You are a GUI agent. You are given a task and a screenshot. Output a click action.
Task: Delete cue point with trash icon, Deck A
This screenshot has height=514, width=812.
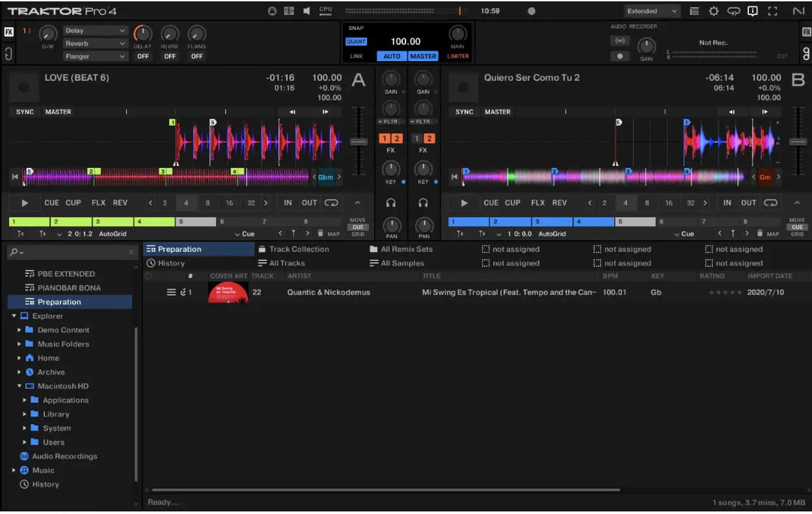[320, 234]
